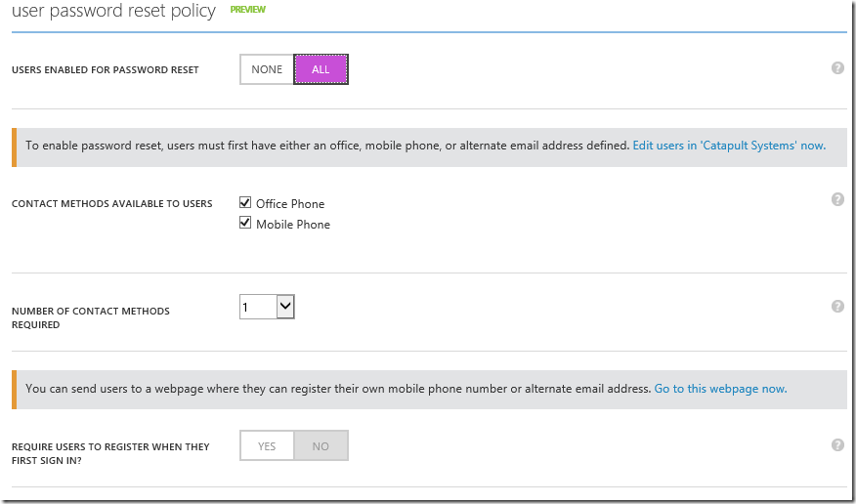Click the 'user password reset policy' heading
The height and width of the screenshot is (504, 856).
pyautogui.click(x=113, y=11)
